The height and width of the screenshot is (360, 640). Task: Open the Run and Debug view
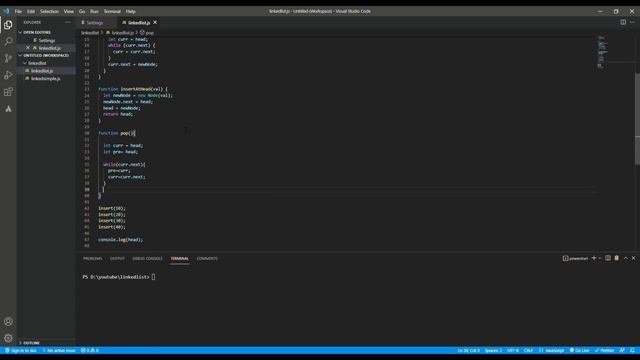[8, 75]
